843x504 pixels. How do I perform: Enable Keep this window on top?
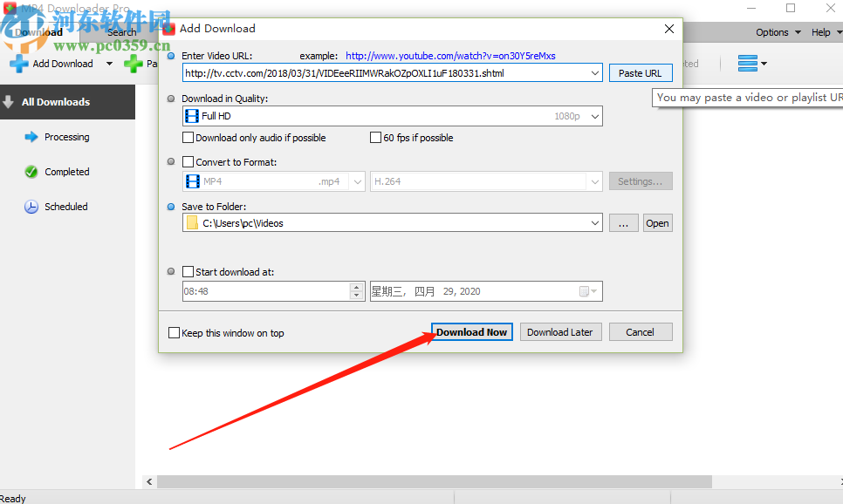click(x=174, y=333)
